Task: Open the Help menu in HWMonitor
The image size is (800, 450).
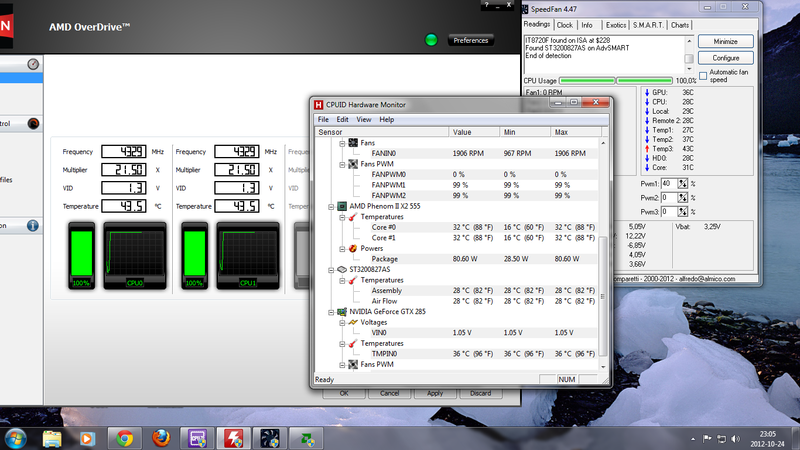Action: (x=387, y=119)
